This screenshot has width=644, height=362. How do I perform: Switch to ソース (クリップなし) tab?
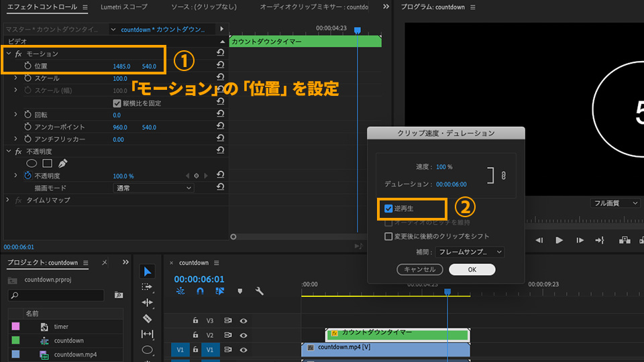point(204,7)
